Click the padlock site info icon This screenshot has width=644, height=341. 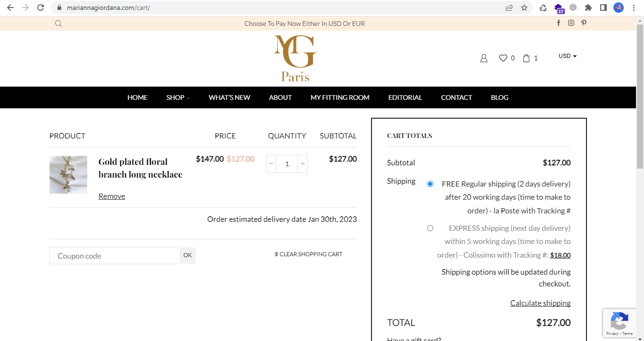[x=59, y=8]
